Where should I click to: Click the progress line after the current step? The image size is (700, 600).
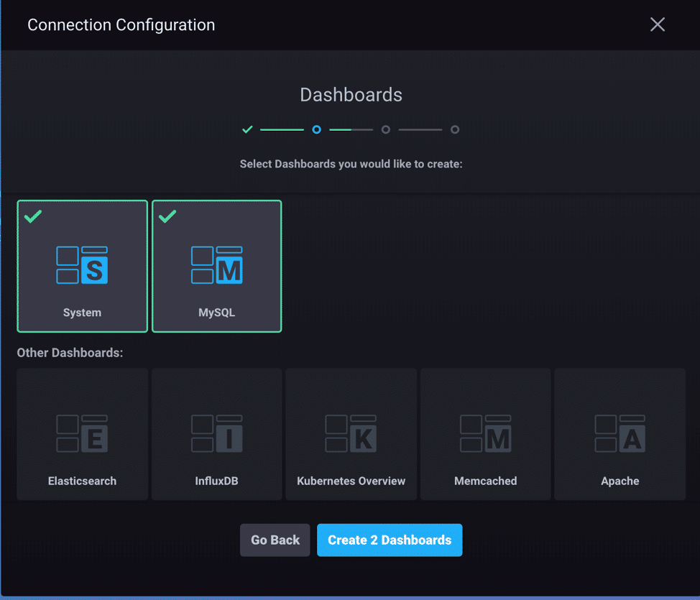351,130
